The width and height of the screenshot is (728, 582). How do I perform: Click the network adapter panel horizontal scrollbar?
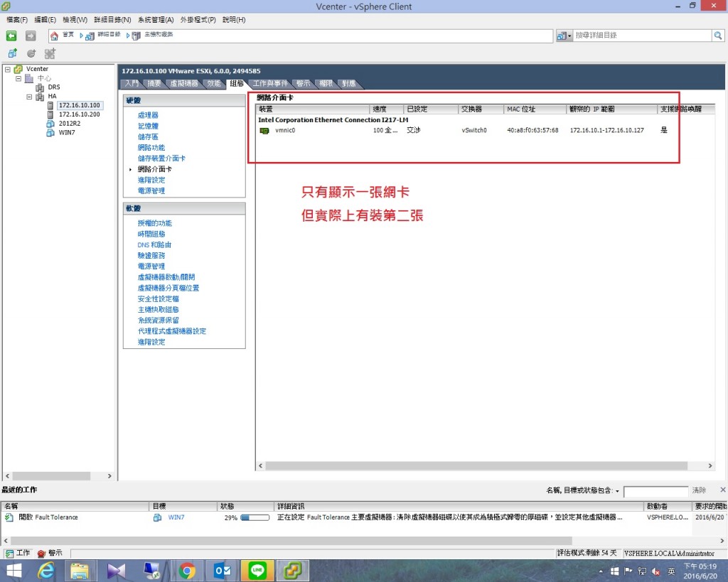(476, 466)
